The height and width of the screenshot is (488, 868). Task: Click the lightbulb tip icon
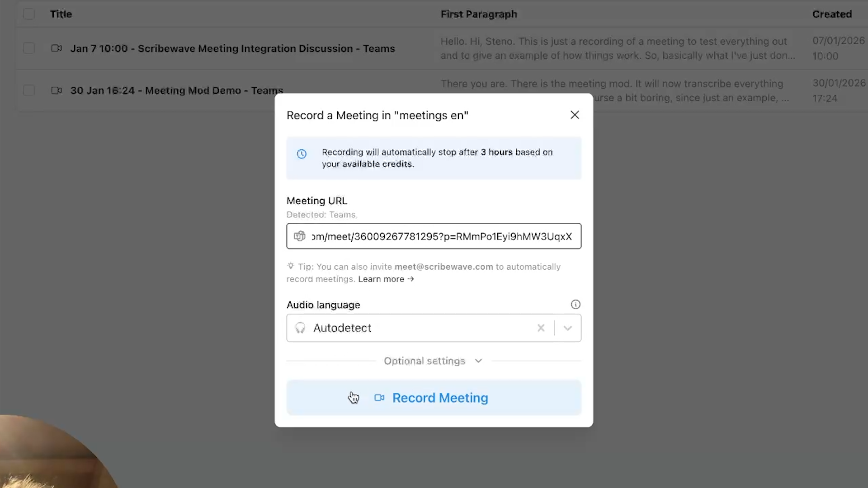coord(291,266)
